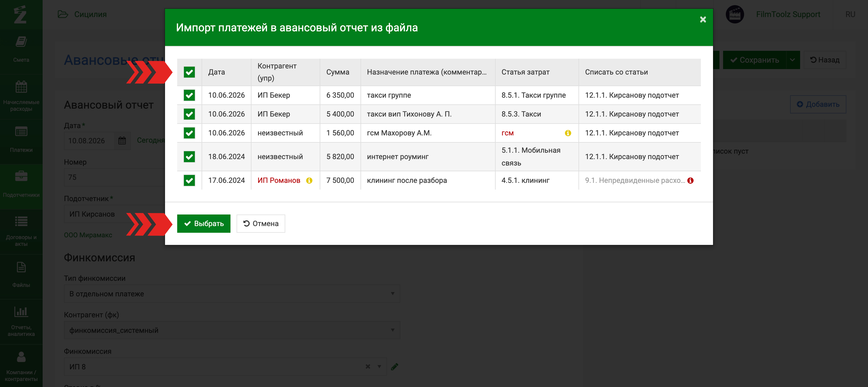Click the yellow info icon next to ИП Романов
The height and width of the screenshot is (387, 868).
tap(309, 180)
